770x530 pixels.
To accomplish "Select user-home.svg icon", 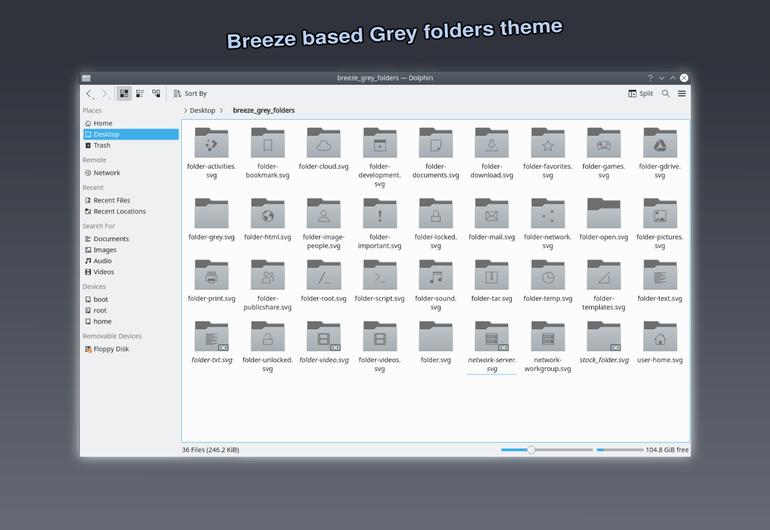I will point(660,336).
